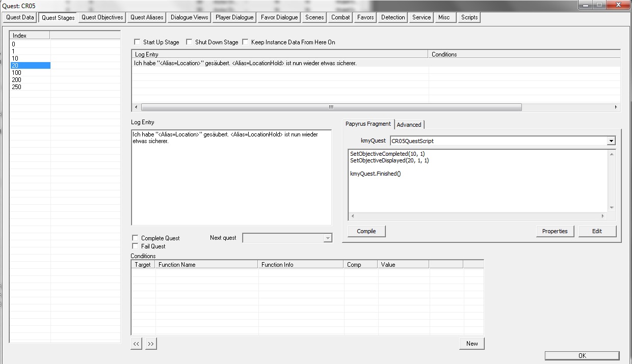Screen dimensions: 632x364
Task: Add a condition with the New button
Action: click(x=471, y=344)
